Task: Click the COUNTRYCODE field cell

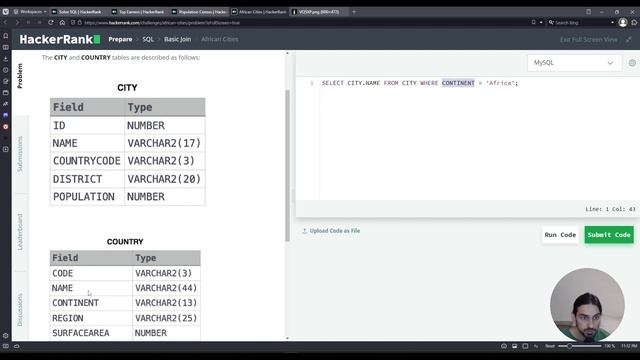Action: (87, 161)
